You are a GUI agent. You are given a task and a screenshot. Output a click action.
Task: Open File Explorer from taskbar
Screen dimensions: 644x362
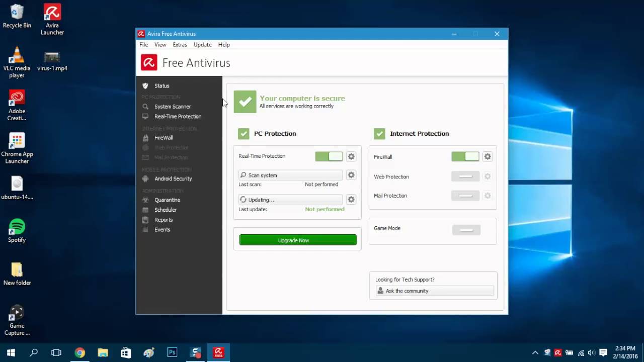pyautogui.click(x=103, y=352)
